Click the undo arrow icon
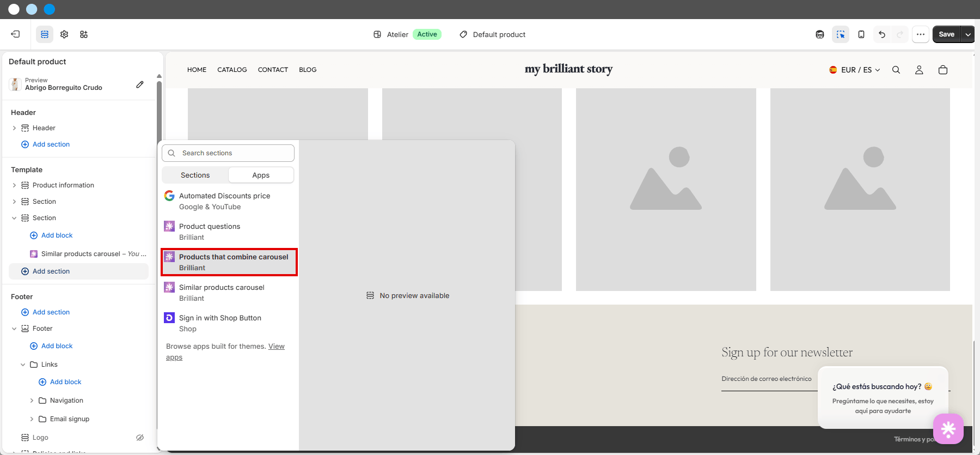The width and height of the screenshot is (980, 455). 882,34
